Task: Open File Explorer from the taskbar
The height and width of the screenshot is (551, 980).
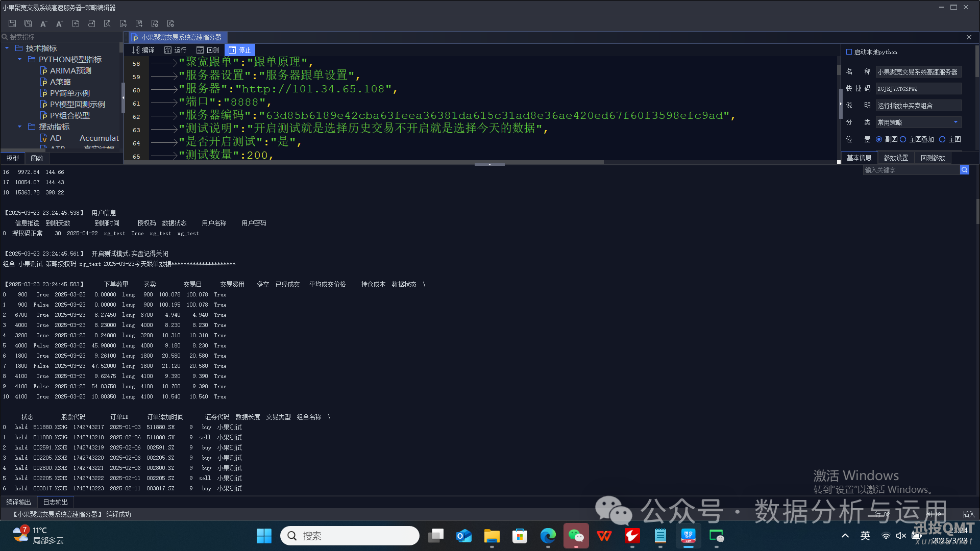Action: point(492,536)
